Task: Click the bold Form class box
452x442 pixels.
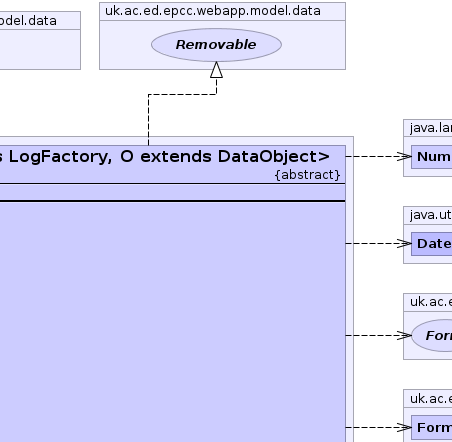Action: tap(432, 428)
